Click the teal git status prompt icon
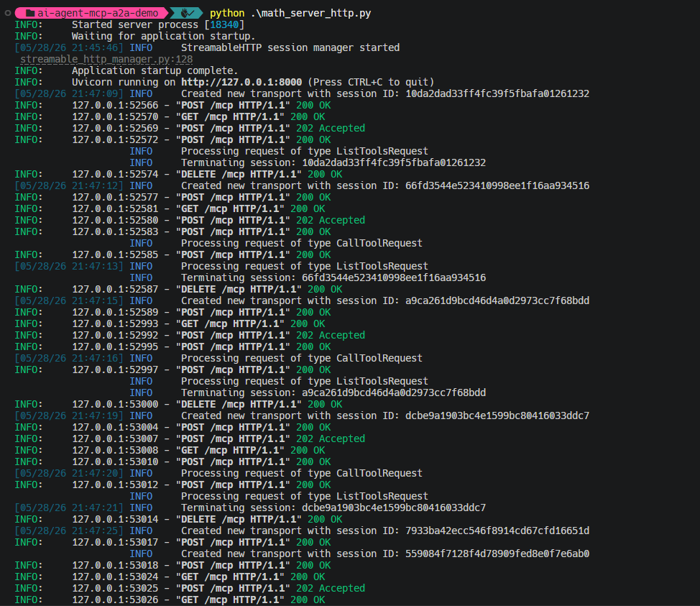This screenshot has width=700, height=606. [x=187, y=14]
